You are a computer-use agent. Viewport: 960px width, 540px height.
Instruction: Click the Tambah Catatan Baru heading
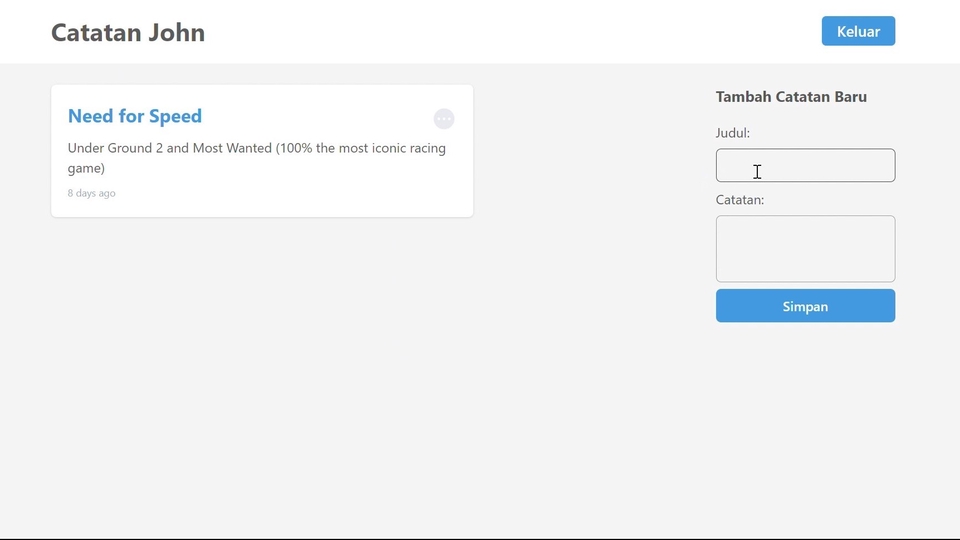click(x=791, y=97)
